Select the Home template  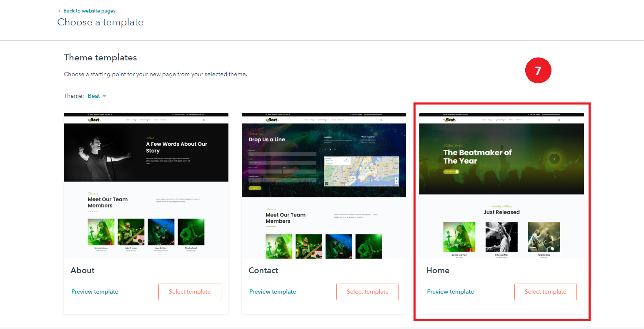(x=545, y=292)
